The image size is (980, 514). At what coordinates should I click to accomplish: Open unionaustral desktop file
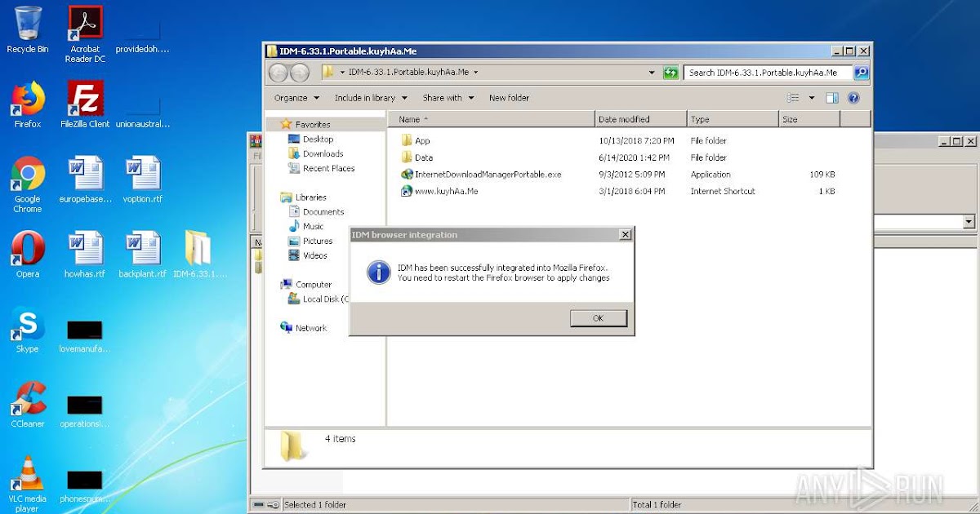click(143, 113)
